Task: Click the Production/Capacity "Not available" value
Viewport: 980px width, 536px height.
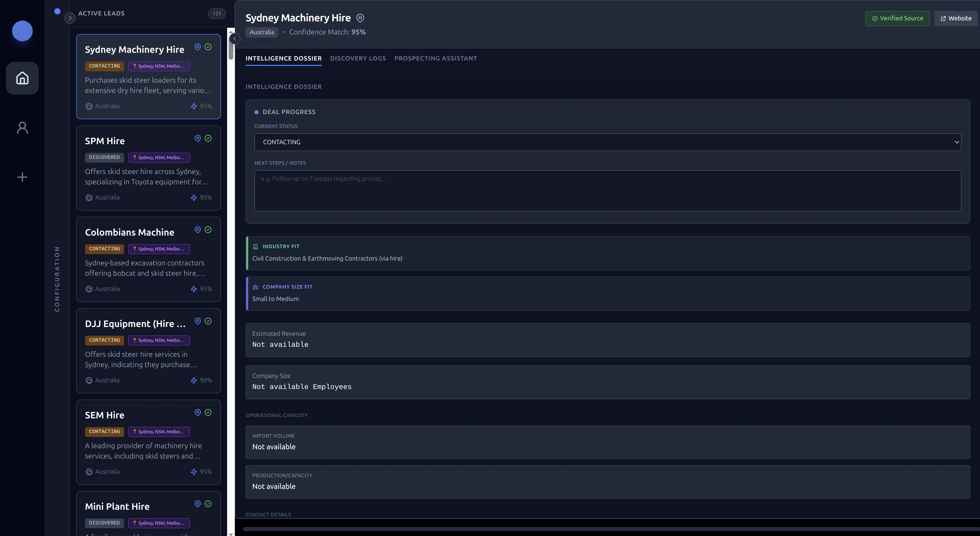Action: (274, 486)
